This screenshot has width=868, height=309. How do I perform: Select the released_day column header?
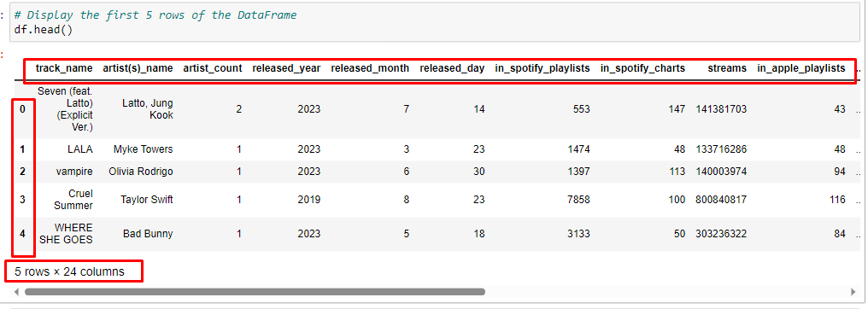[452, 68]
